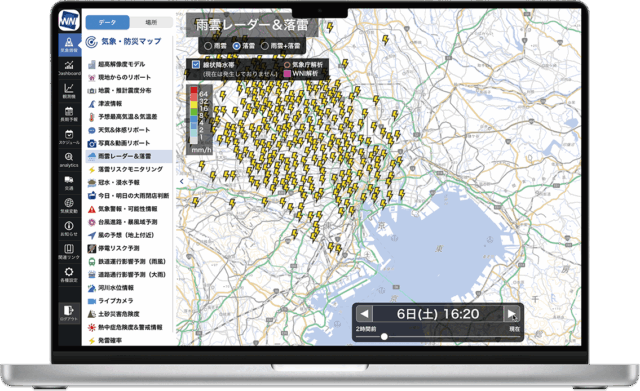Click red warning triangle for 気象警報・可能性情報
The width and height of the screenshot is (640, 391).
point(92,209)
